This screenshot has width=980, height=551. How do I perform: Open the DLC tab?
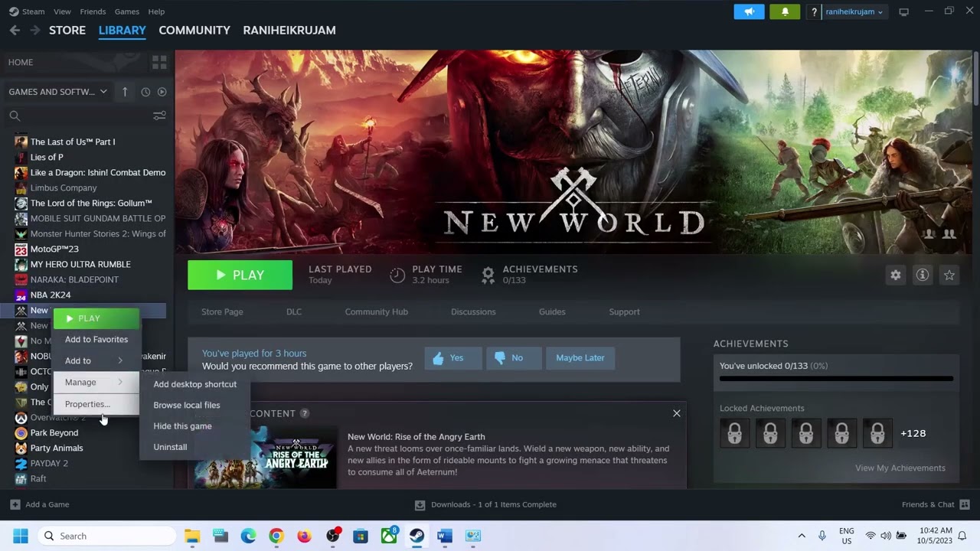pos(294,311)
